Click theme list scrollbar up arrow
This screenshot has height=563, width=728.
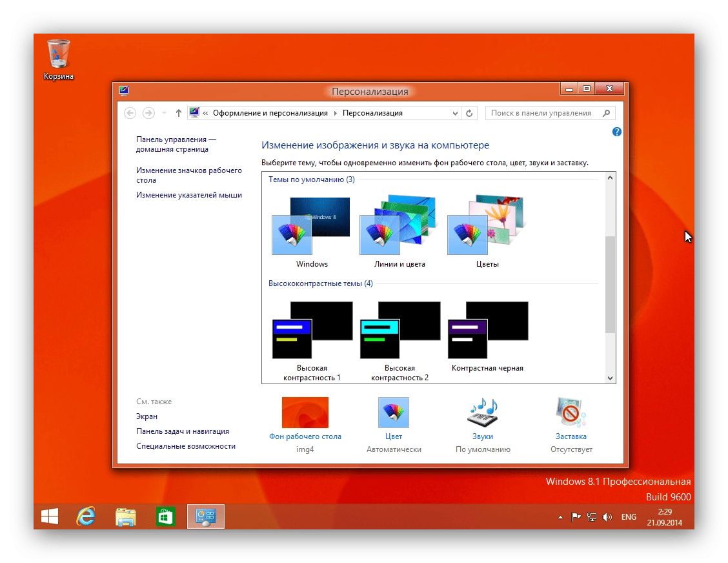pos(610,178)
